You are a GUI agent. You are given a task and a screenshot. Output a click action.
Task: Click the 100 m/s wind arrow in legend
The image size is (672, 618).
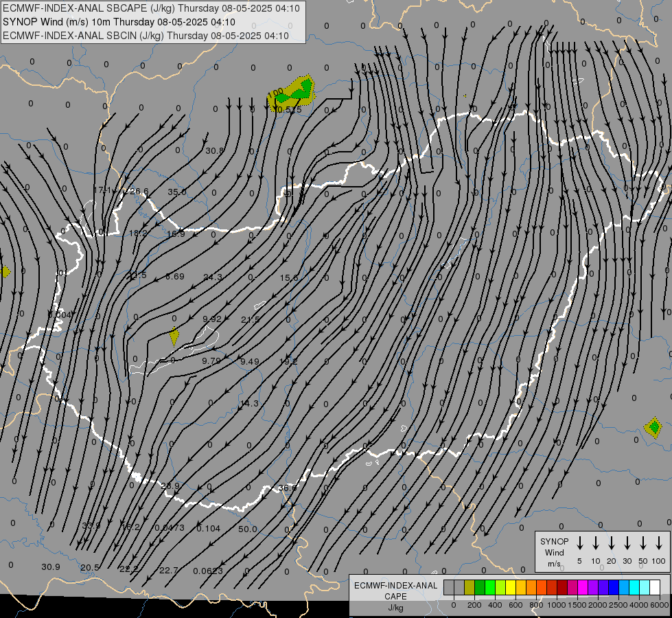tap(659, 542)
